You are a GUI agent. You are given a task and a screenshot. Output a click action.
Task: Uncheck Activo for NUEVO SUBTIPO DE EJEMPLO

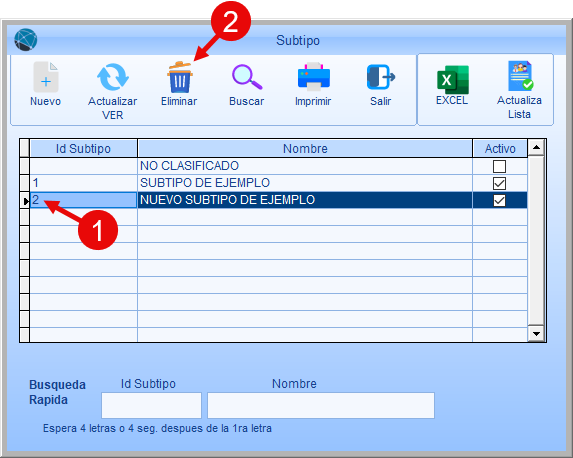point(499,200)
